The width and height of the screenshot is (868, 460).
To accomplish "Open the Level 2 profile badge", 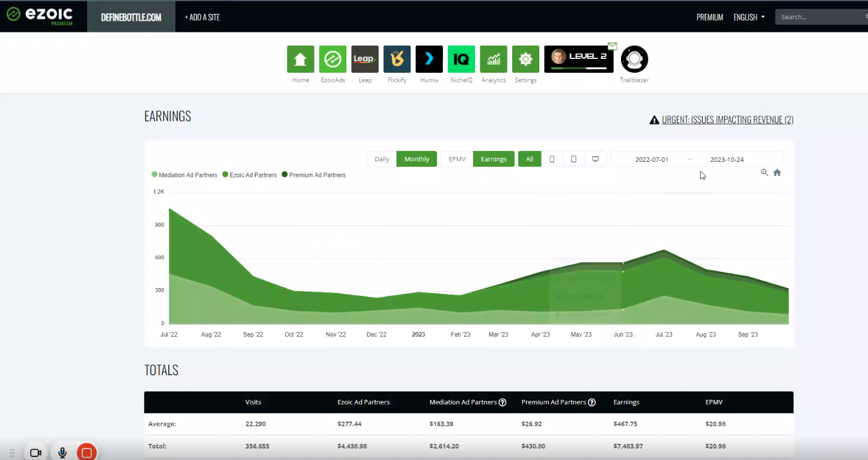I will point(579,59).
